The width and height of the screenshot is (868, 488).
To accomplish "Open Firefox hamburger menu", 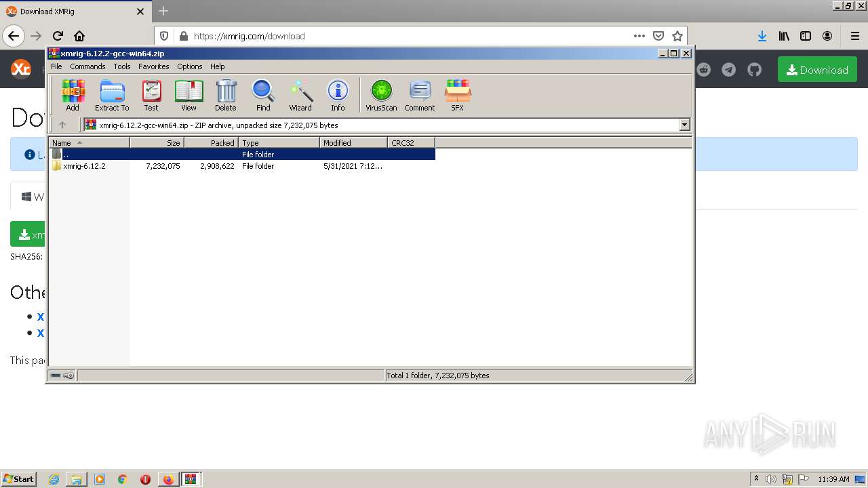I will click(x=854, y=36).
